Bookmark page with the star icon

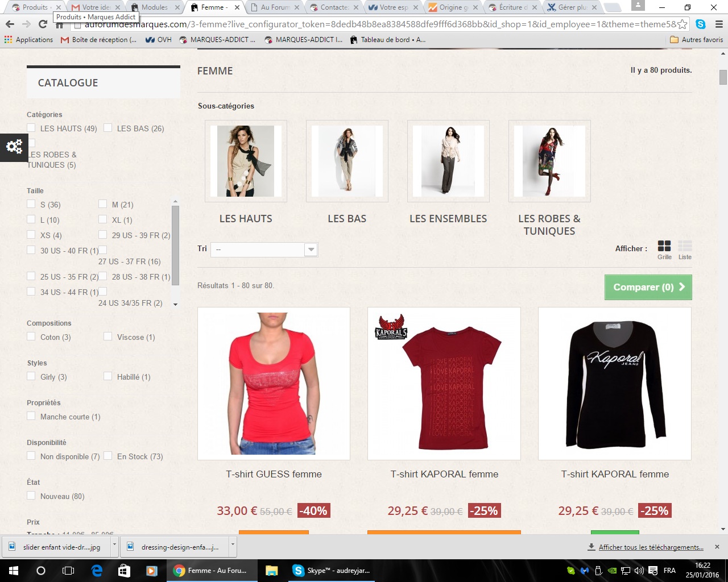(682, 24)
